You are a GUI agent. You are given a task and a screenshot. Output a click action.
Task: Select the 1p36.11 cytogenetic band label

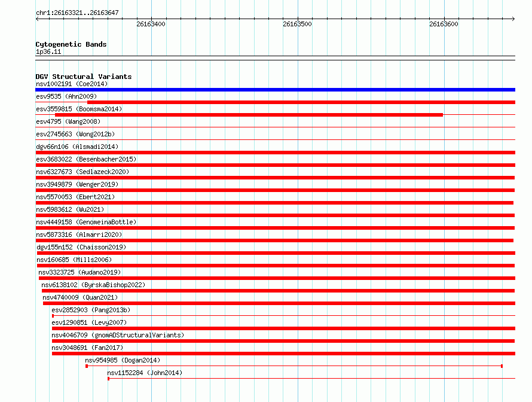tap(48, 52)
